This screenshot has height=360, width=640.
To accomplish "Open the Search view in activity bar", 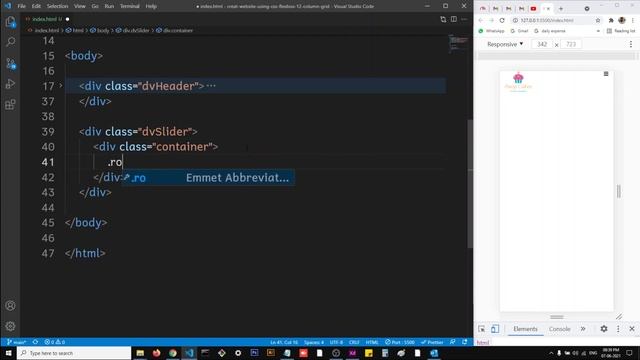I will [x=11, y=42].
